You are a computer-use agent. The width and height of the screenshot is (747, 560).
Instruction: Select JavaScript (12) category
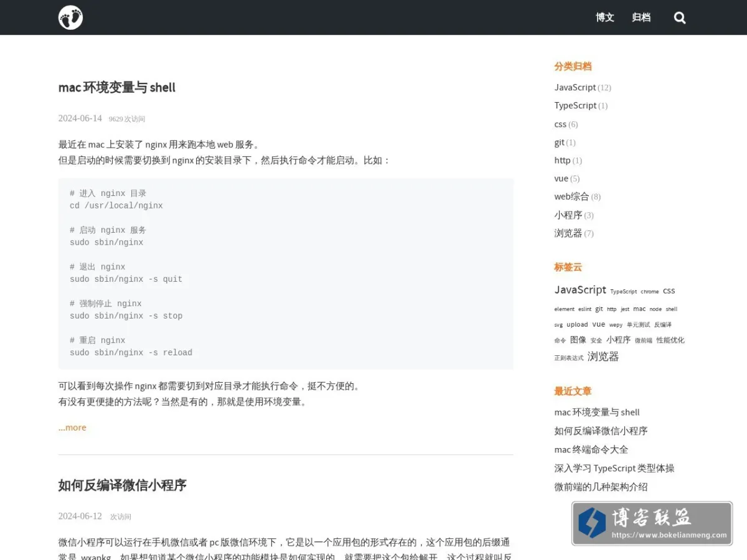click(x=583, y=88)
